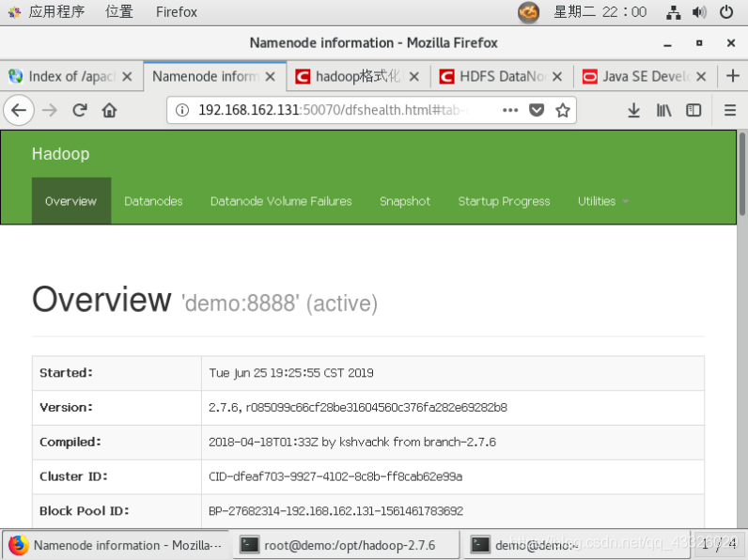
Task: Open page actions three-dot menu
Action: pyautogui.click(x=510, y=111)
